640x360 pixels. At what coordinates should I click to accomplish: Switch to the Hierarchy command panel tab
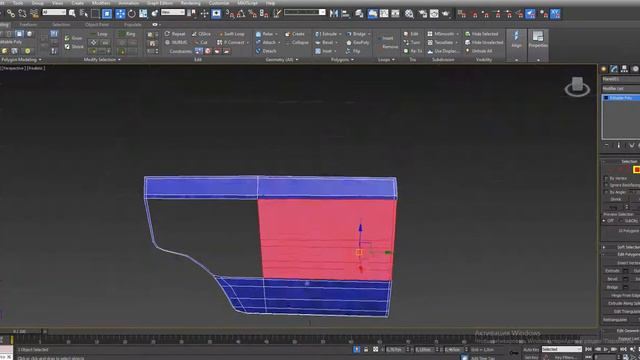tap(624, 69)
